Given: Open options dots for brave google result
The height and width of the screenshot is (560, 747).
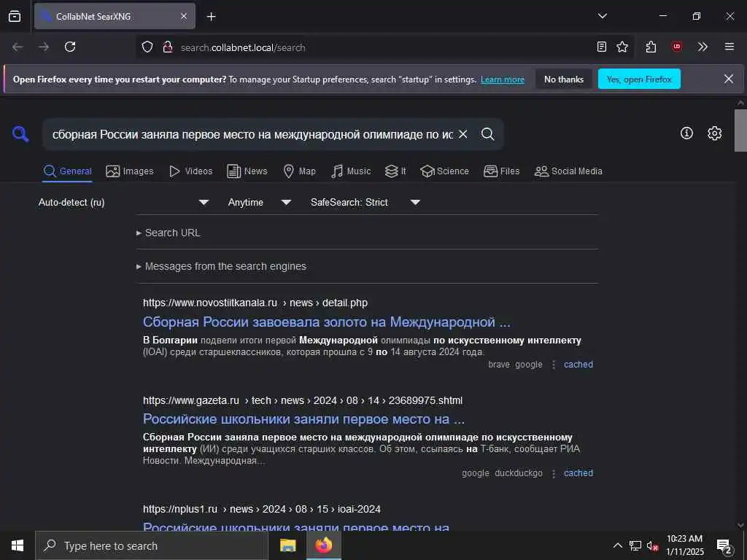Looking at the screenshot, I should coord(553,365).
